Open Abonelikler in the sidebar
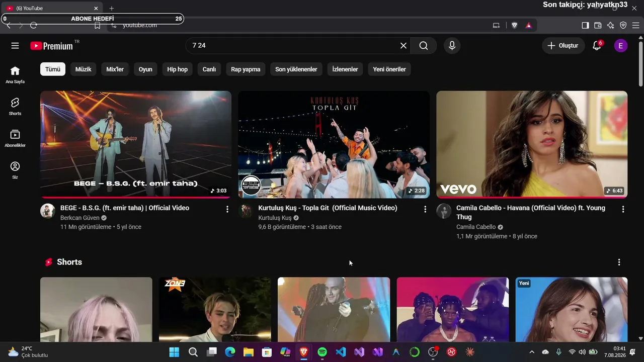The width and height of the screenshot is (644, 362). (x=15, y=138)
